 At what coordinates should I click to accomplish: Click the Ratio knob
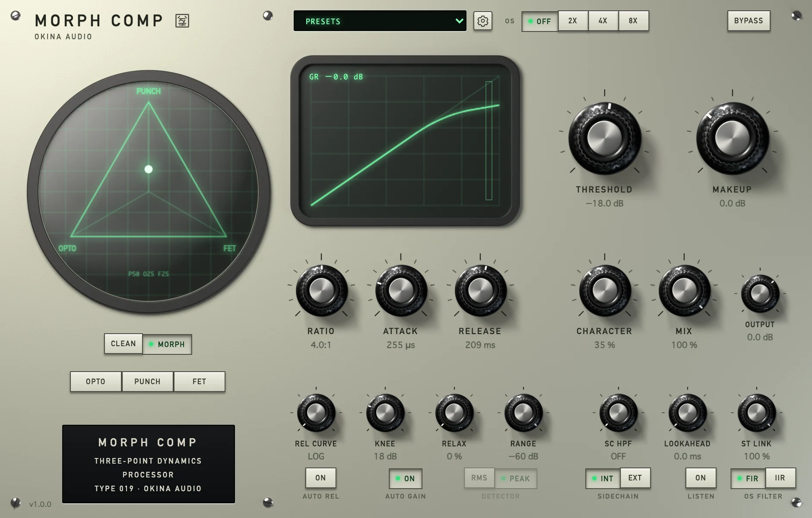coord(321,291)
